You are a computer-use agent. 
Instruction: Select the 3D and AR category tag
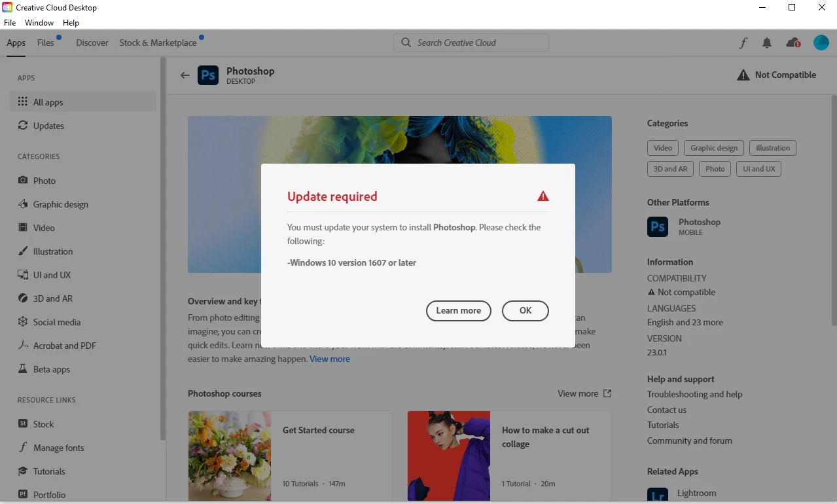[x=671, y=169]
